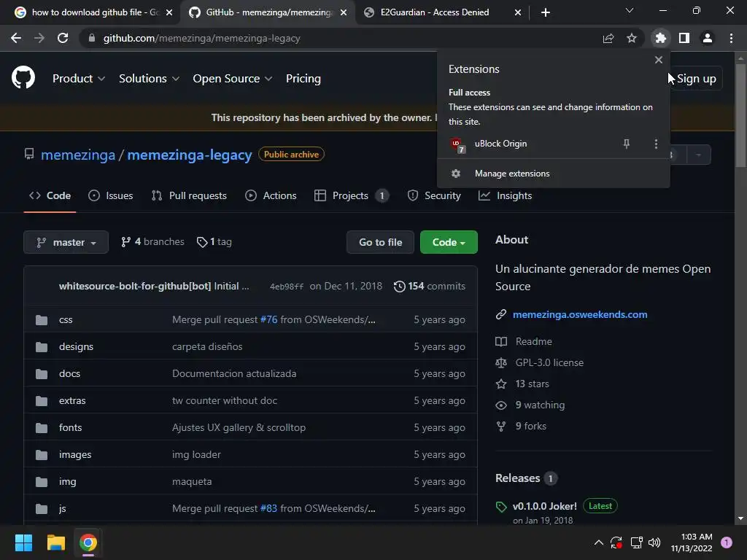View the 1 tag link
This screenshot has width=747, height=560.
[x=214, y=242]
